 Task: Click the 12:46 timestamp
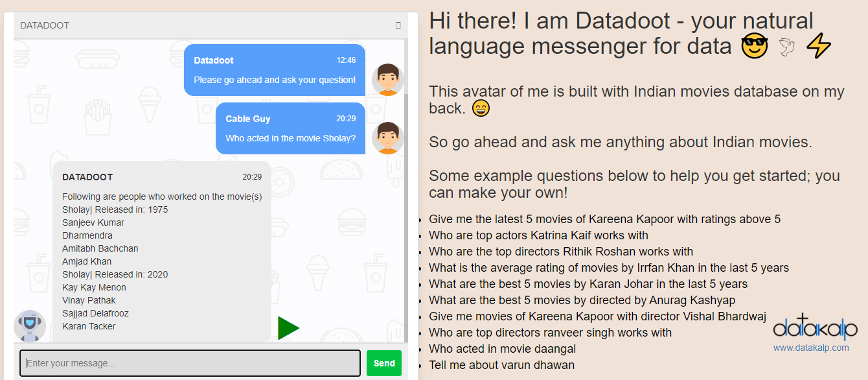tap(346, 60)
